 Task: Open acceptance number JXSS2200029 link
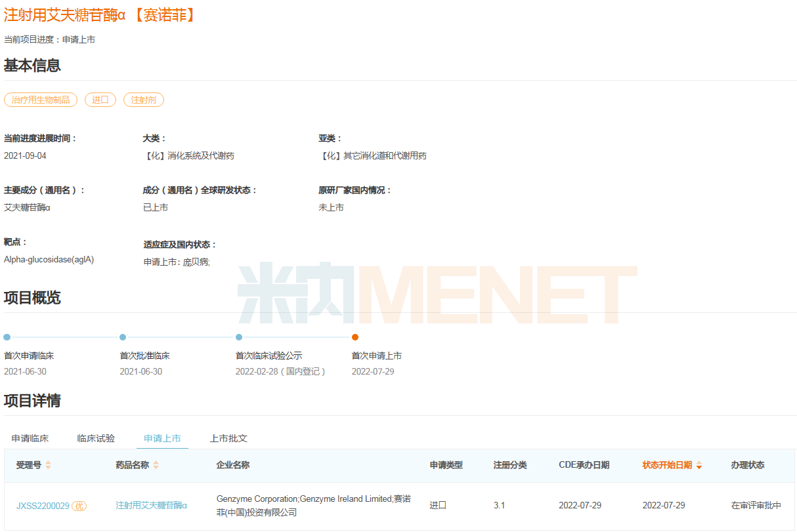tap(43, 506)
